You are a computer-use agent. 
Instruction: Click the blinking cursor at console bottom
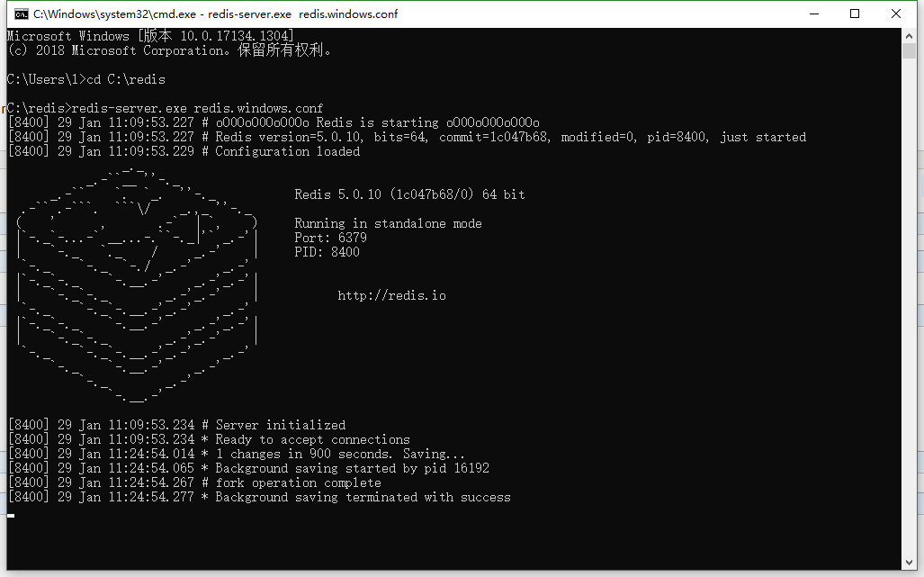(x=11, y=516)
